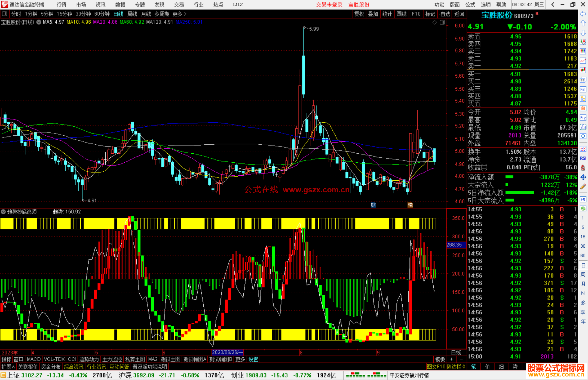The width and height of the screenshot is (588, 380).
Task: Open the -自选 watchlist option
Action: (445, 14)
